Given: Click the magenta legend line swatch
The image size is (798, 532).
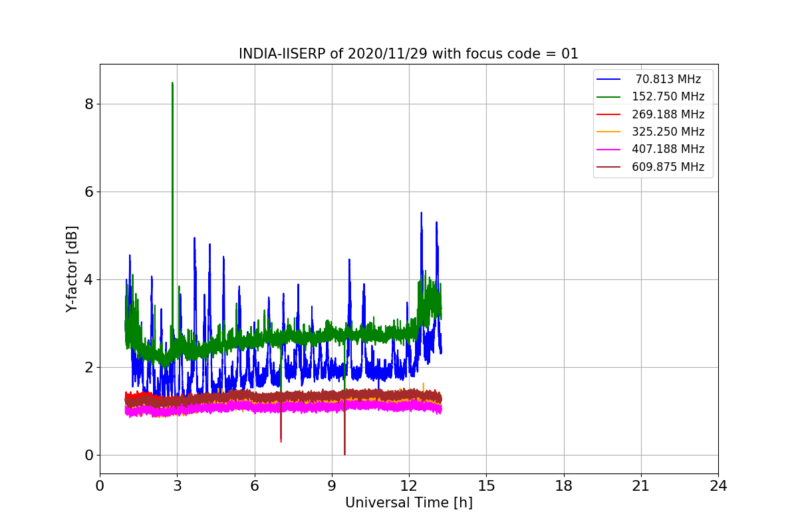Looking at the screenshot, I should tap(608, 150).
